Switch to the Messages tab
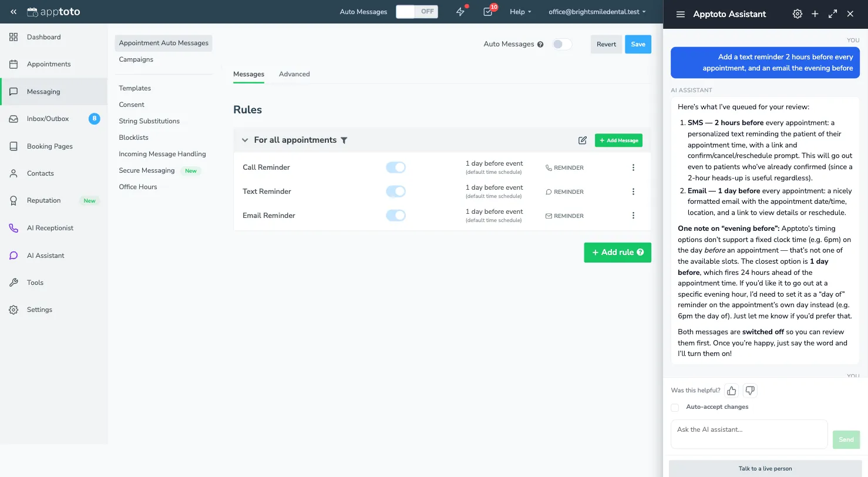868x477 pixels. [248, 74]
